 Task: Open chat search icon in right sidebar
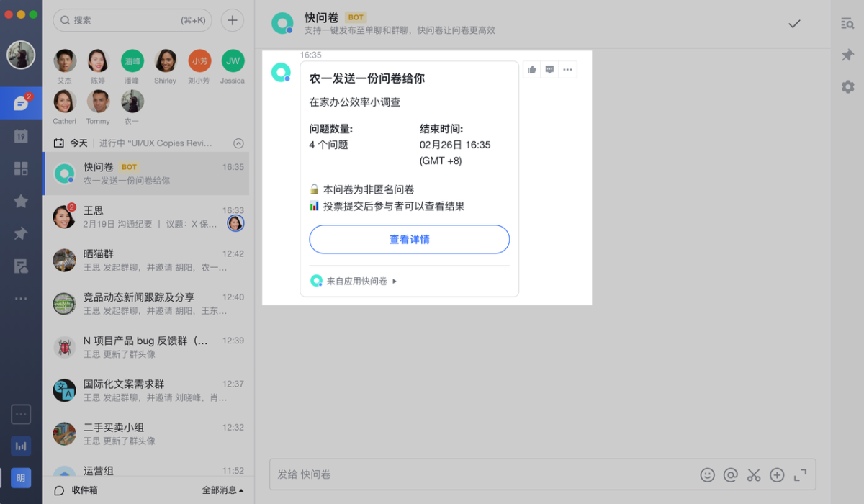pyautogui.click(x=847, y=23)
